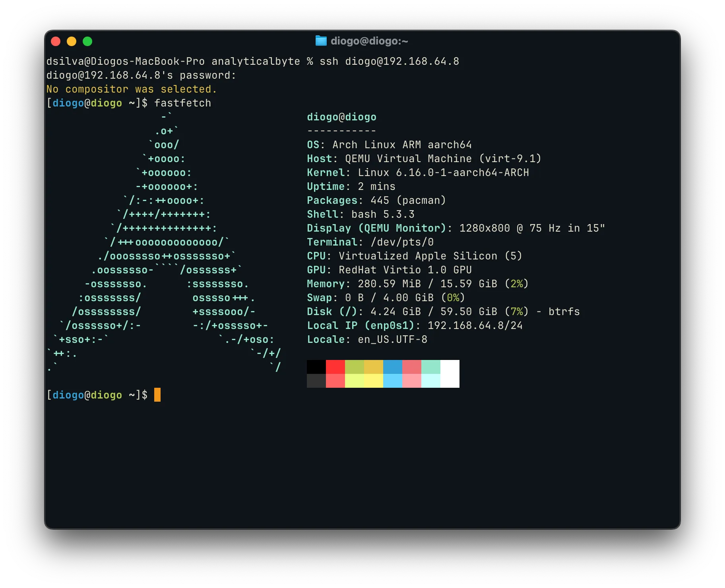This screenshot has height=588, width=725.
Task: Click the black color swatch in the top row
Action: tap(316, 367)
